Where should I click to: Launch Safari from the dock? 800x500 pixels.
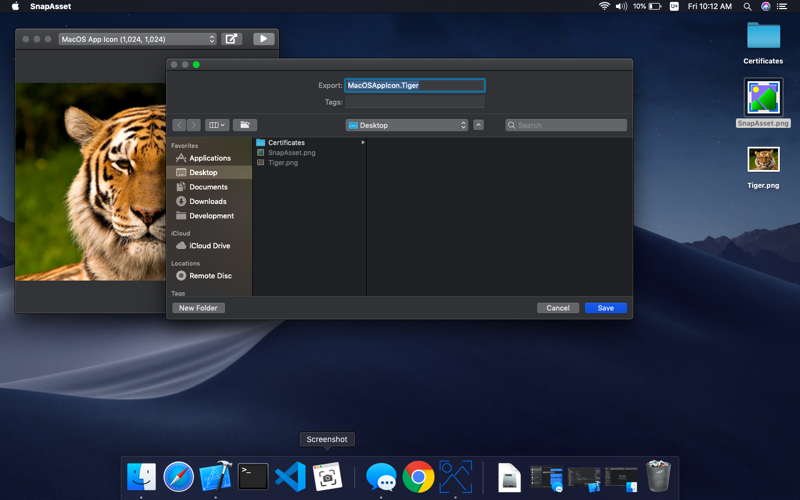coord(179,477)
